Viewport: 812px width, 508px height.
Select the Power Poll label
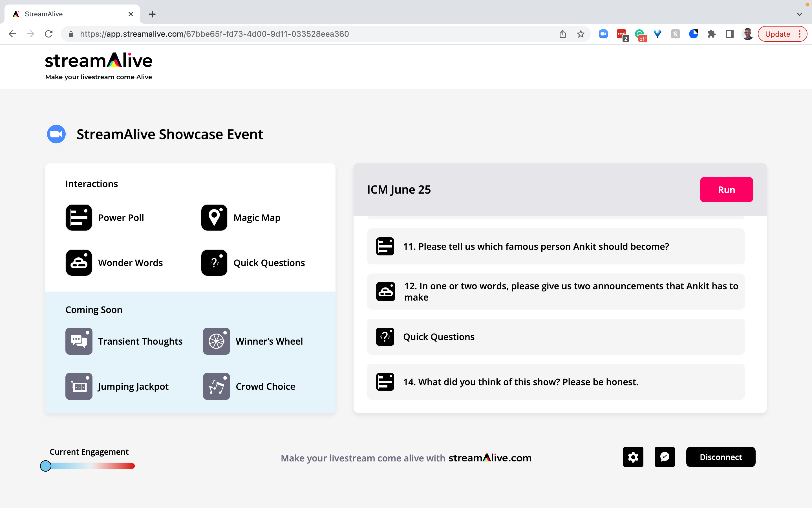121,218
